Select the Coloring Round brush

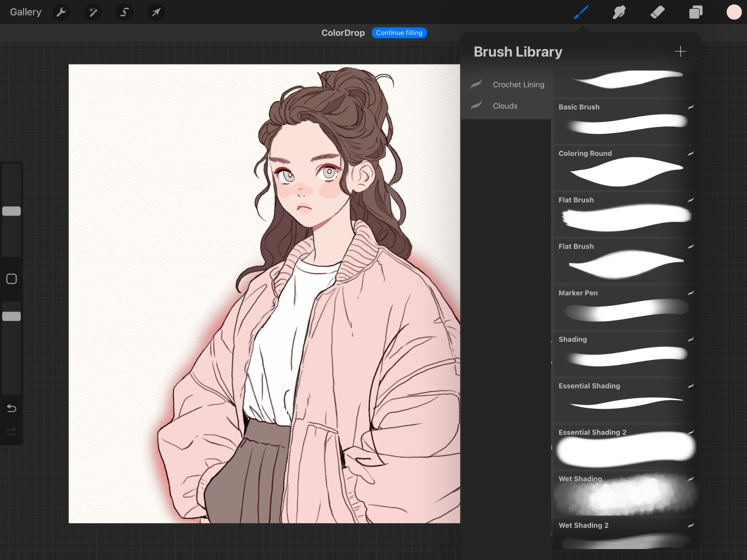pyautogui.click(x=626, y=168)
